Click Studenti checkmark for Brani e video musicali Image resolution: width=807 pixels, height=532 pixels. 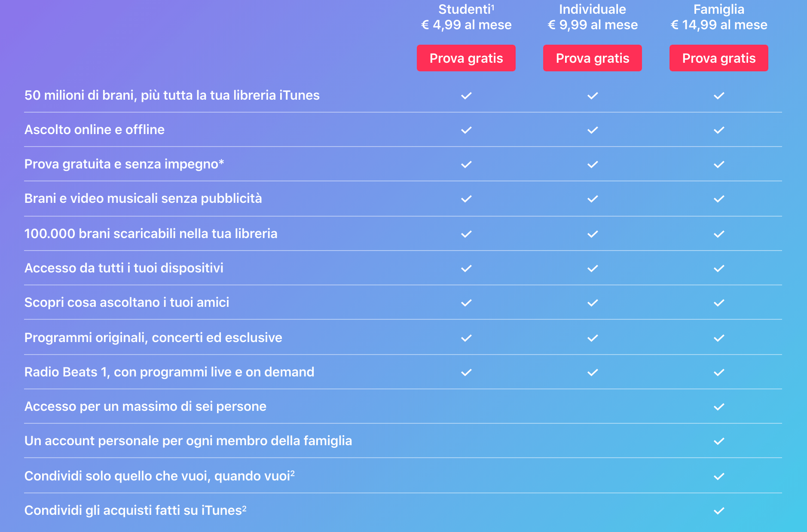click(466, 199)
